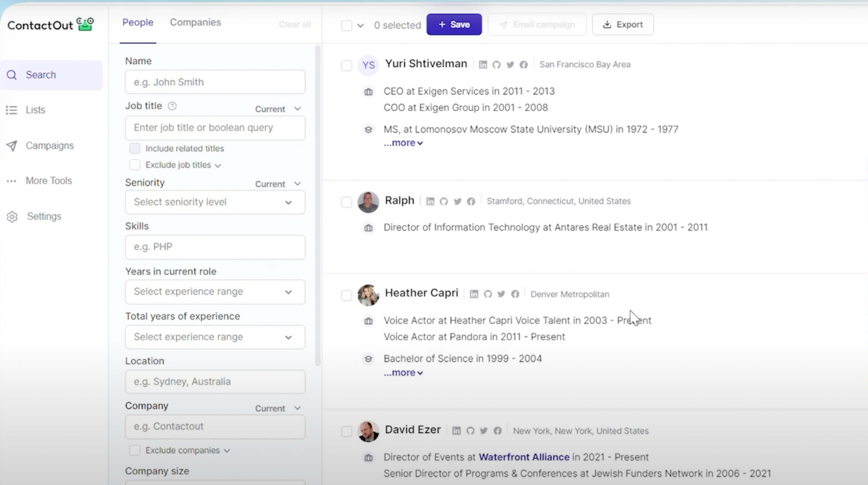The width and height of the screenshot is (868, 485).
Task: Open the Waterfront Alliance company link
Action: (x=524, y=457)
